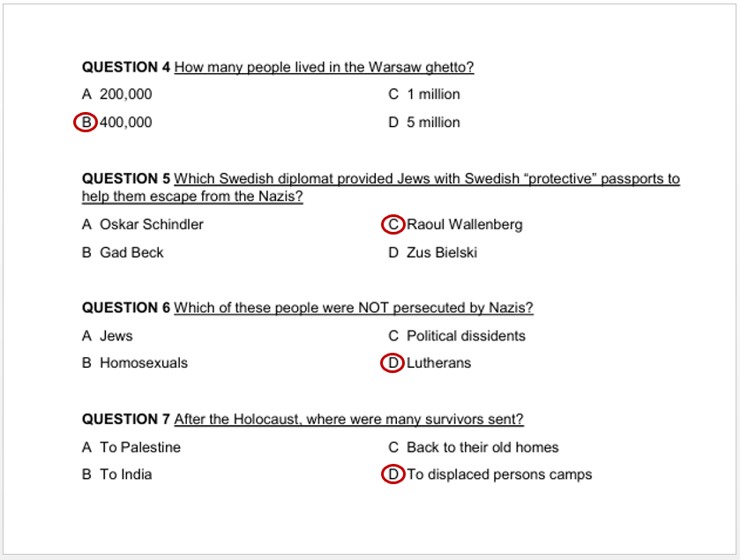Pick answer Zus Bielski
The height and width of the screenshot is (560, 740).
tap(433, 253)
